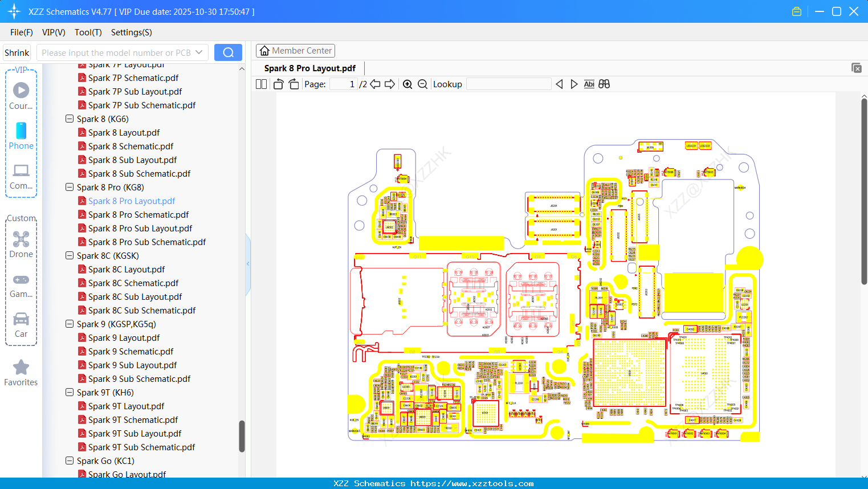
Task: Collapse the Spark 8 Pro (KG8) group
Action: 69,187
